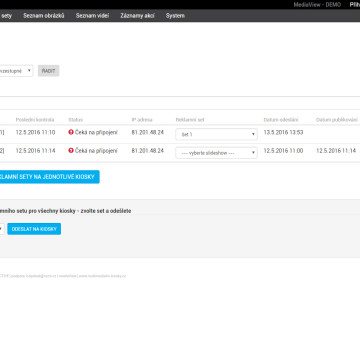Screen dimensions: 360x360
Task: Click the 'IP adresa' column header
Action: tap(142, 120)
